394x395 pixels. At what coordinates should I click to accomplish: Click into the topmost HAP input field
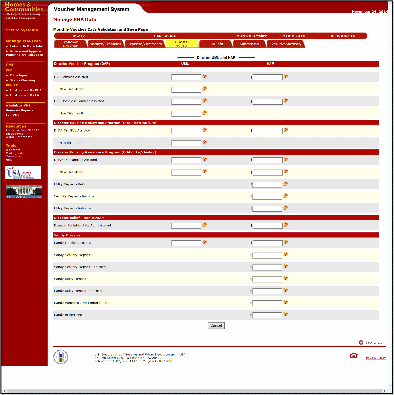click(267, 77)
